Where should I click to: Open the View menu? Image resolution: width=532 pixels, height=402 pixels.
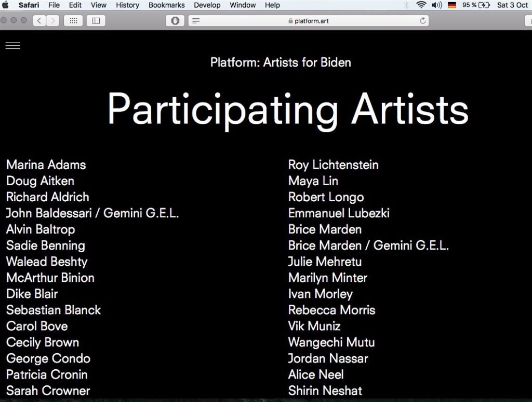pos(98,5)
